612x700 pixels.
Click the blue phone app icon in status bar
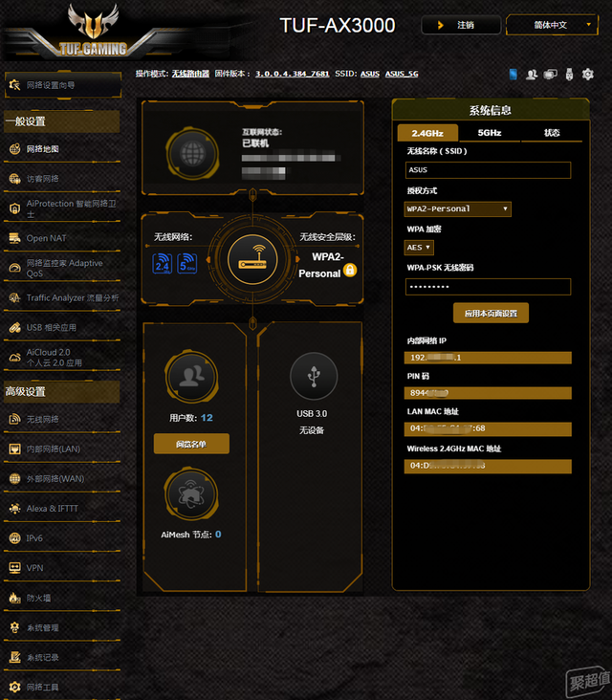(x=514, y=74)
